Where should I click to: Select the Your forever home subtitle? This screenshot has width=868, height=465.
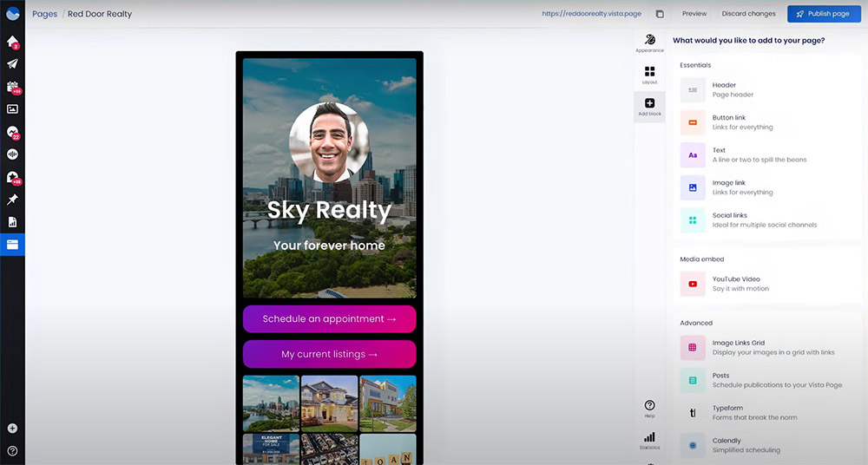329,246
